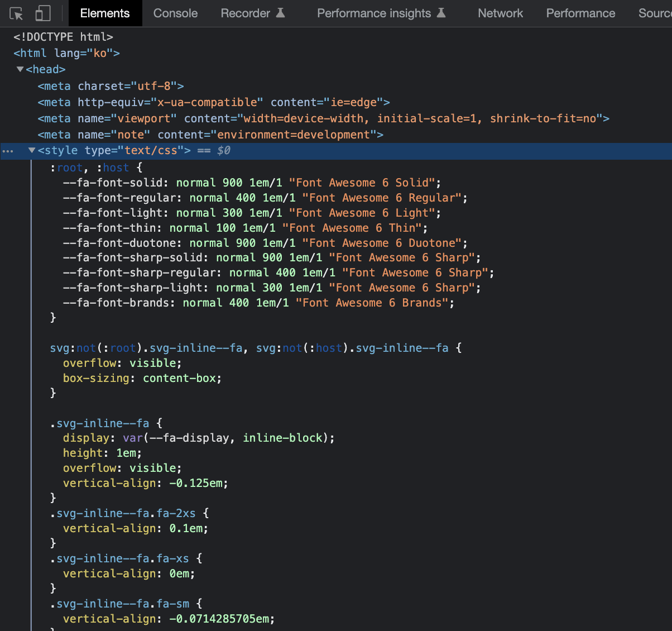This screenshot has height=631, width=672.
Task: Click the vertical-align: -0.0714285705em line
Action: pyautogui.click(x=169, y=619)
